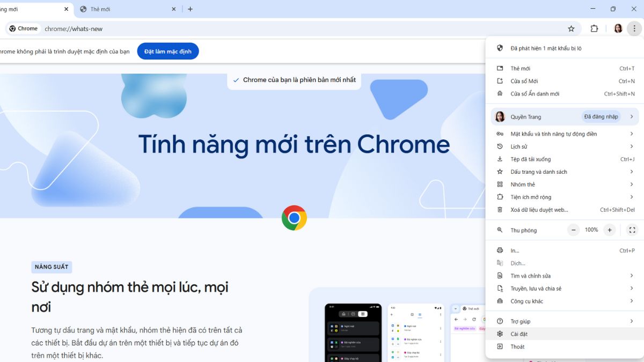Screen dimensions: 644x362
Task: Click the settings gear icon
Action: pyautogui.click(x=500, y=334)
